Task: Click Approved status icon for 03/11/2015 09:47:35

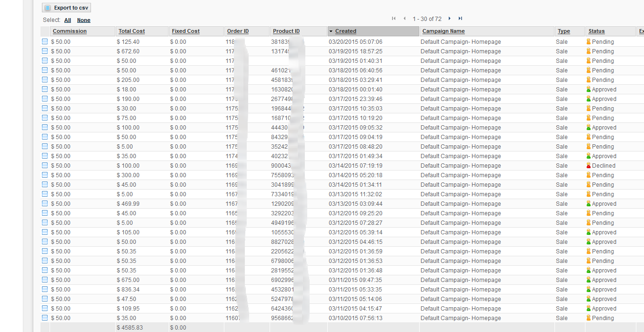Action: click(588, 280)
